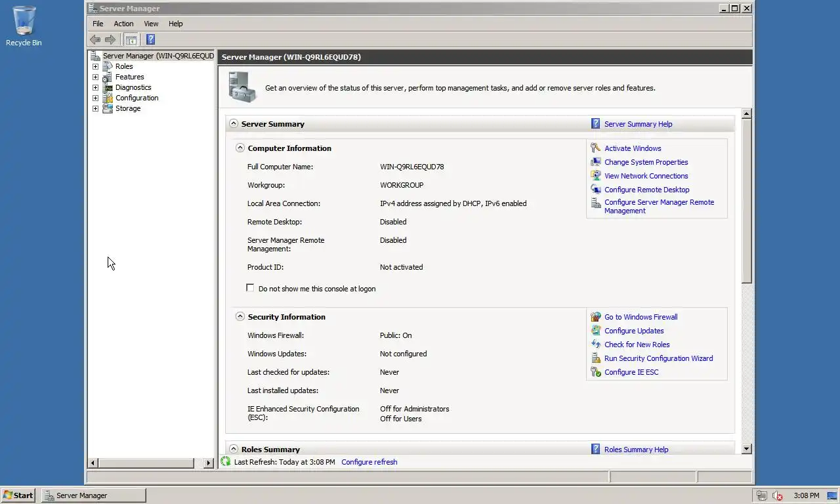Click the Show Desktop button in tray

tap(832, 495)
